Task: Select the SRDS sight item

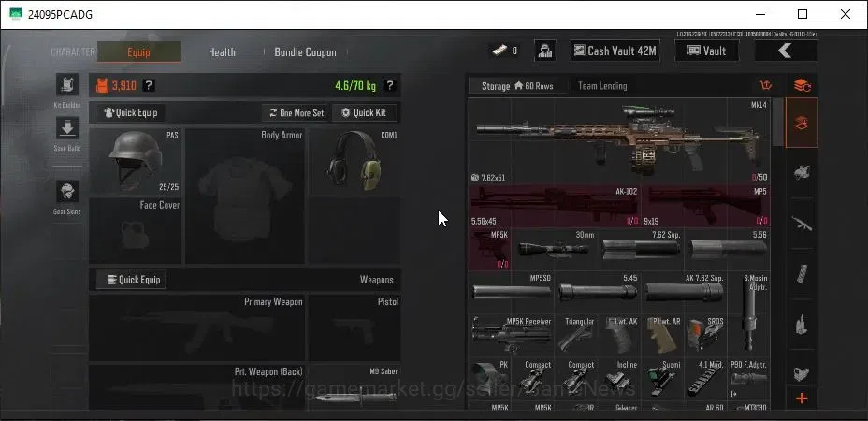Action: coord(705,336)
